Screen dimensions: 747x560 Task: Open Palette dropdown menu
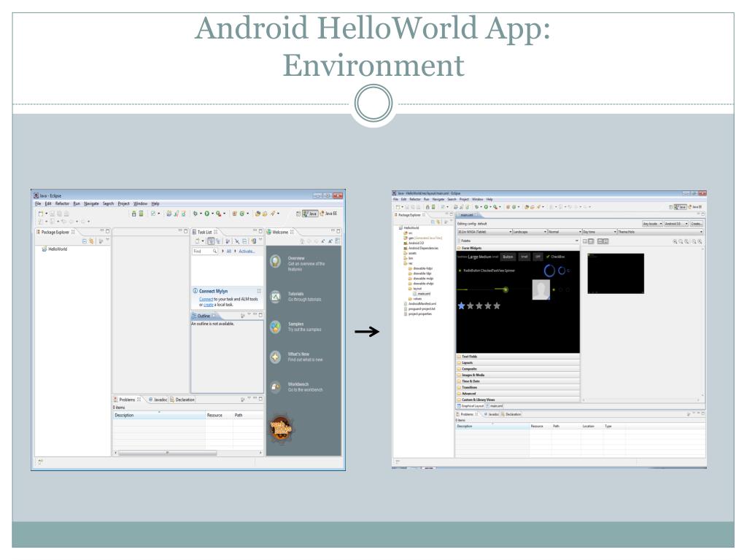[577, 241]
